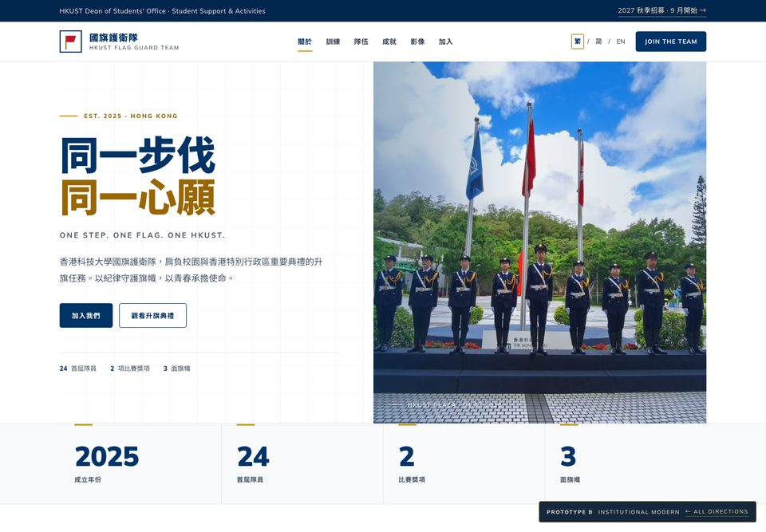Image resolution: width=766 pixels, height=532 pixels.
Task: Click the large 24 首屆隊員 statistic card
Action: (x=302, y=463)
